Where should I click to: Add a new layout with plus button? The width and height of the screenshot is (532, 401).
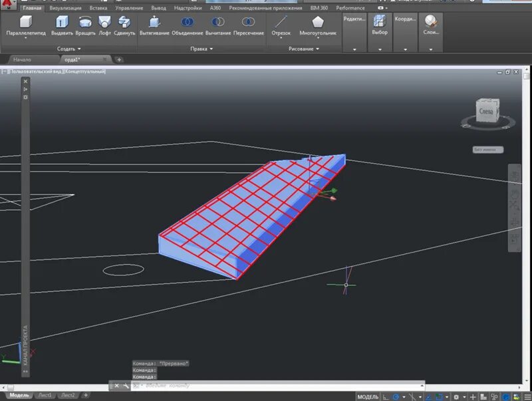86,395
